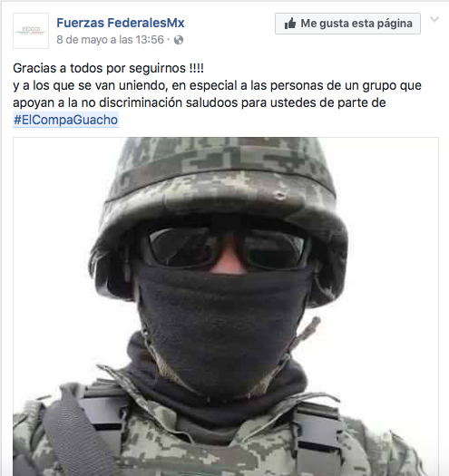Image resolution: width=449 pixels, height=476 pixels.
Task: Open post menu via top-right down arrow
Action: pyautogui.click(x=434, y=19)
